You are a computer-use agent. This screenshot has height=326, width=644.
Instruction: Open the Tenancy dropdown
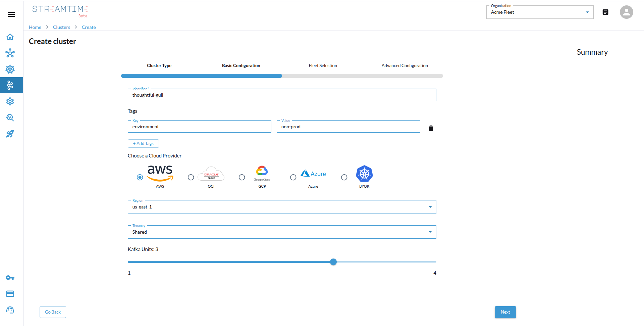[282, 232]
